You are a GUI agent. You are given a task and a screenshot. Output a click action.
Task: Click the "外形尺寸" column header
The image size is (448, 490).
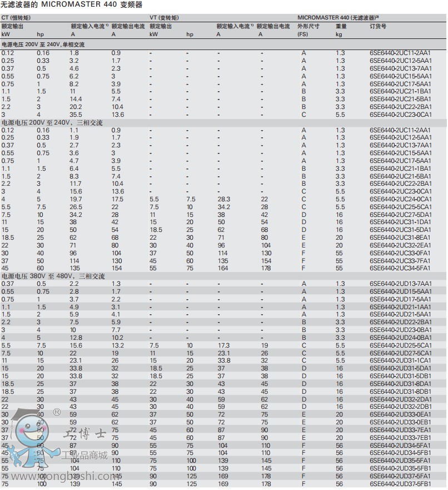coord(308,26)
